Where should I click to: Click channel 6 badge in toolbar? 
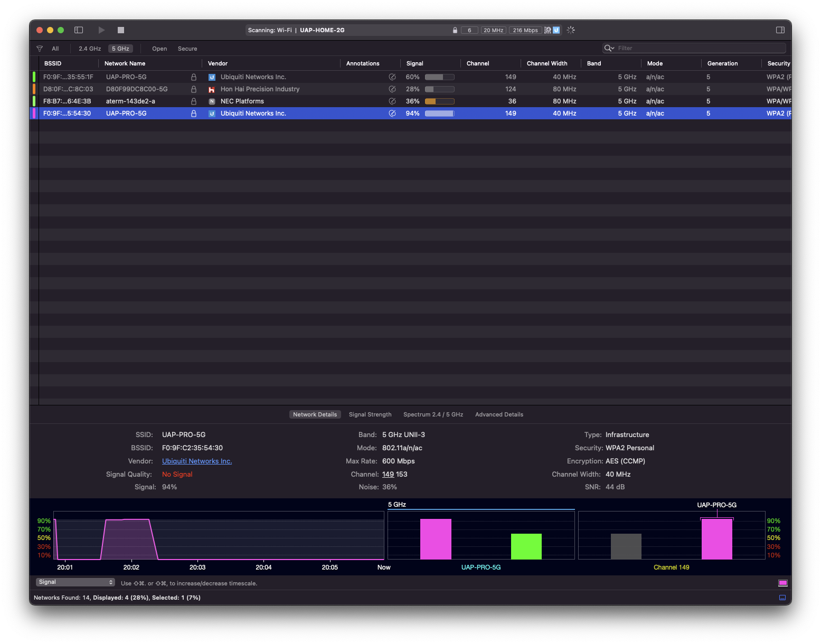point(469,30)
